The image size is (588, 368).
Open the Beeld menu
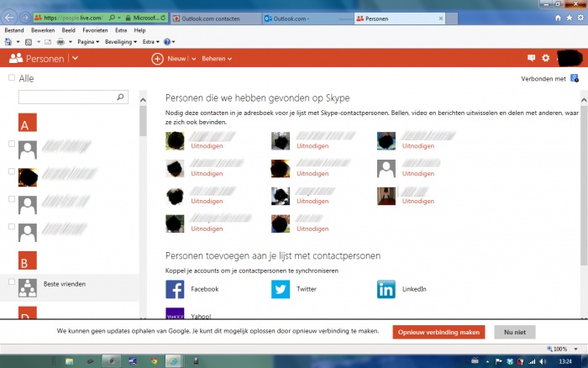(x=69, y=30)
